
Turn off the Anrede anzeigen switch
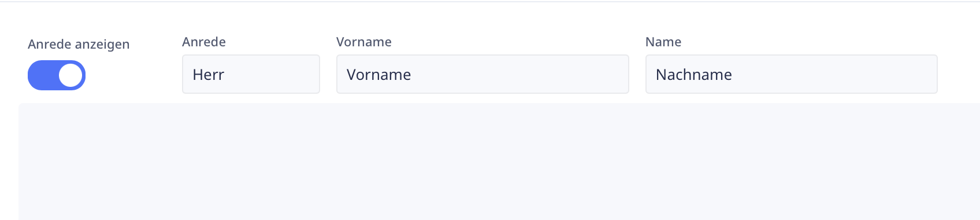point(57,75)
